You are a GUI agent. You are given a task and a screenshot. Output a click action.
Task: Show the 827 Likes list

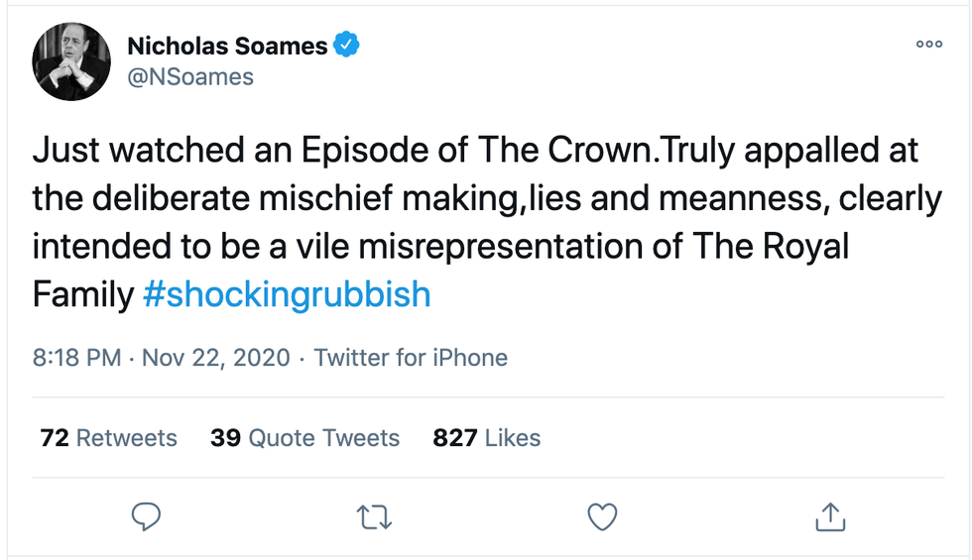[486, 438]
